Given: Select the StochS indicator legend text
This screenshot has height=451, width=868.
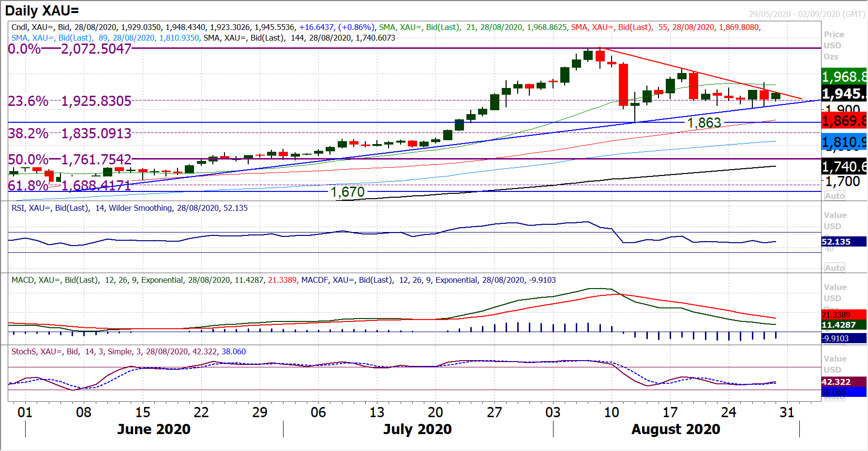Looking at the screenshot, I should click(x=129, y=352).
